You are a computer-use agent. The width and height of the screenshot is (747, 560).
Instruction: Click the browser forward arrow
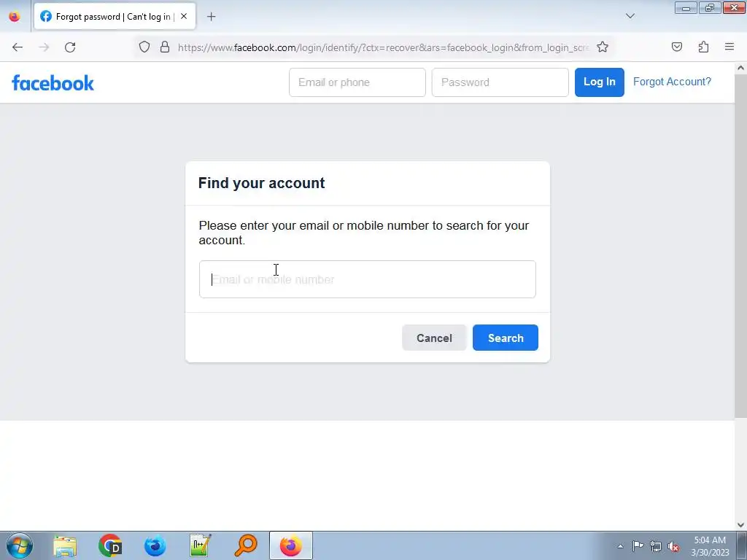click(44, 47)
